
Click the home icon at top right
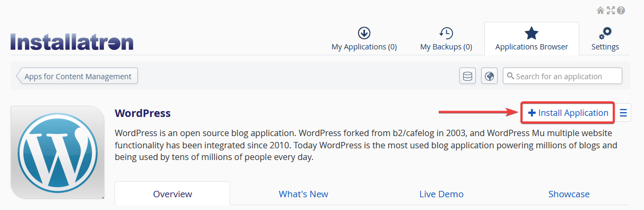[x=601, y=10]
